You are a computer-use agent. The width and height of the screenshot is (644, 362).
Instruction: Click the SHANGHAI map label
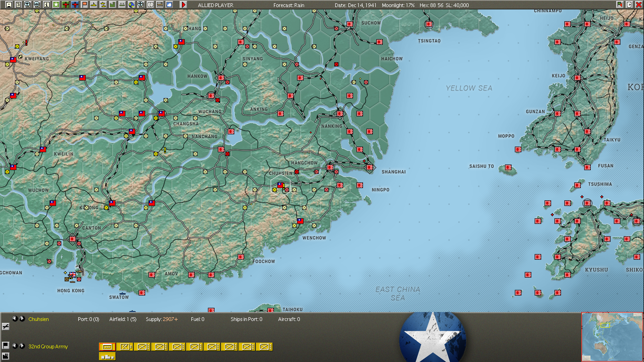click(394, 172)
